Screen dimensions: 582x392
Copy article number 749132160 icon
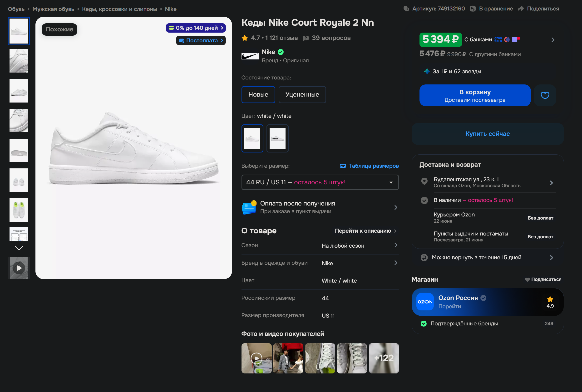click(x=406, y=9)
